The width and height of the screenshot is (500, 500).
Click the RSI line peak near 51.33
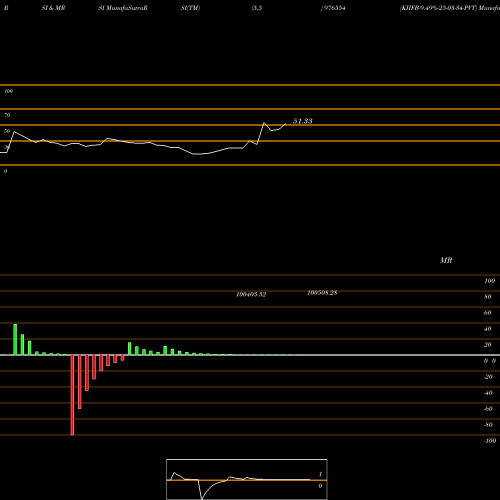[264, 123]
